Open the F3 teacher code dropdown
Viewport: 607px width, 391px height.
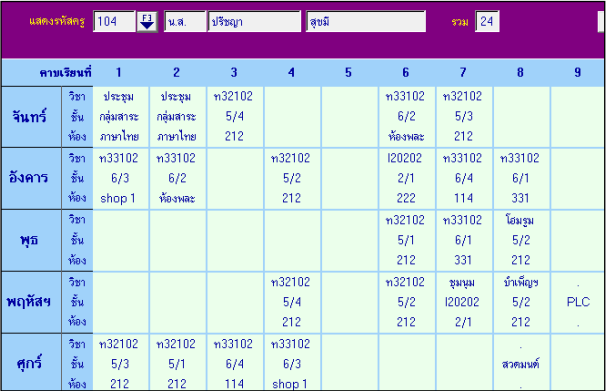pyautogui.click(x=147, y=22)
